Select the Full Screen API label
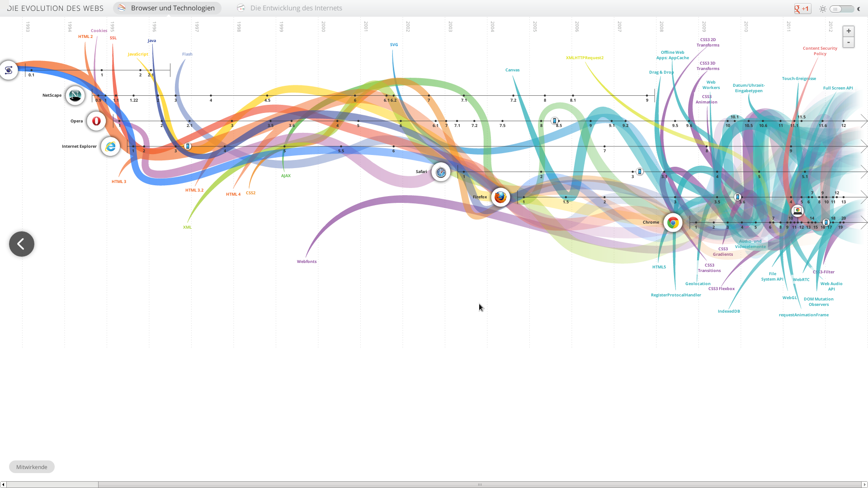Viewport: 868px width, 488px height. coord(838,88)
